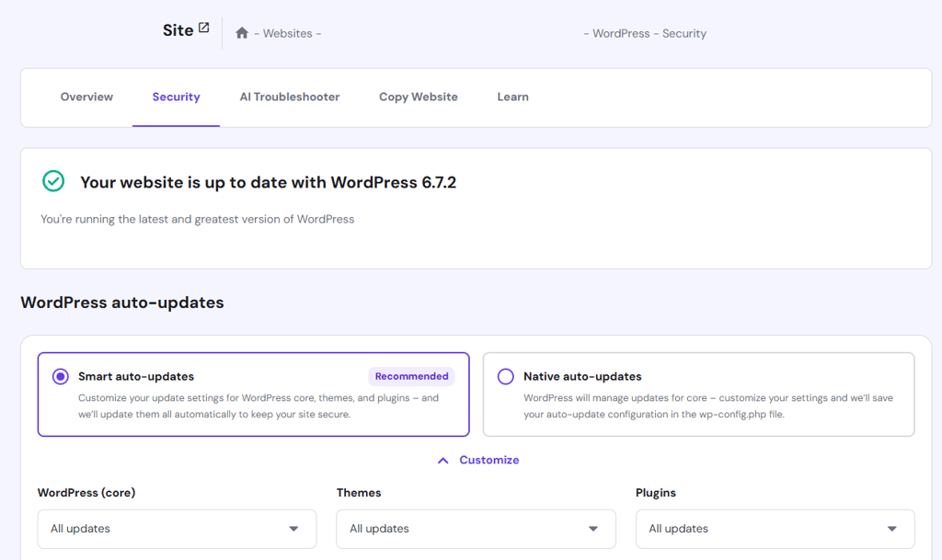Open Plugins updates dropdown

point(775,529)
